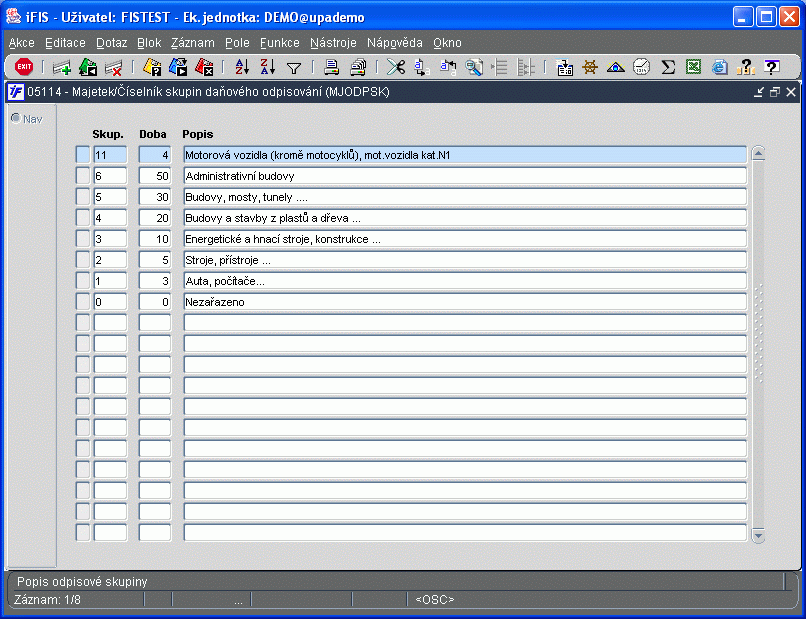Image resolution: width=806 pixels, height=619 pixels.
Task: Click the Doba field with value 20
Action: tap(155, 218)
